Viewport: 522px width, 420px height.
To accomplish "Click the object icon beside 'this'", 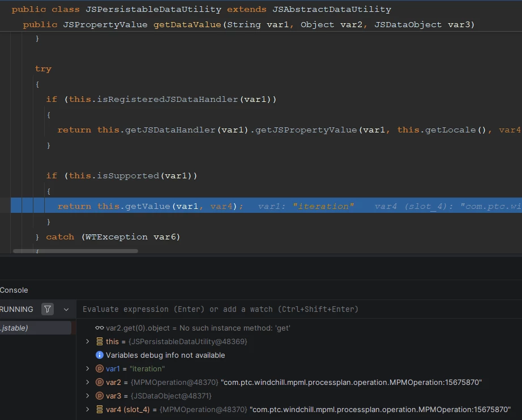I will (99, 341).
